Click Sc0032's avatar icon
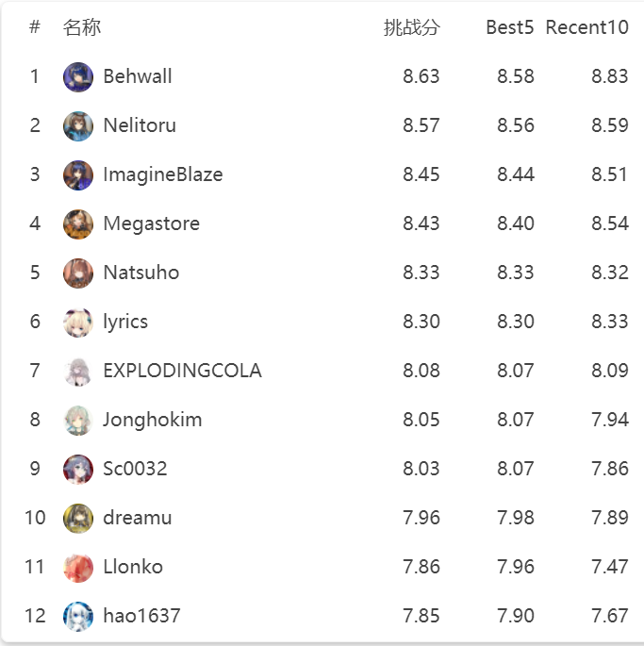644x646 pixels. [78, 470]
